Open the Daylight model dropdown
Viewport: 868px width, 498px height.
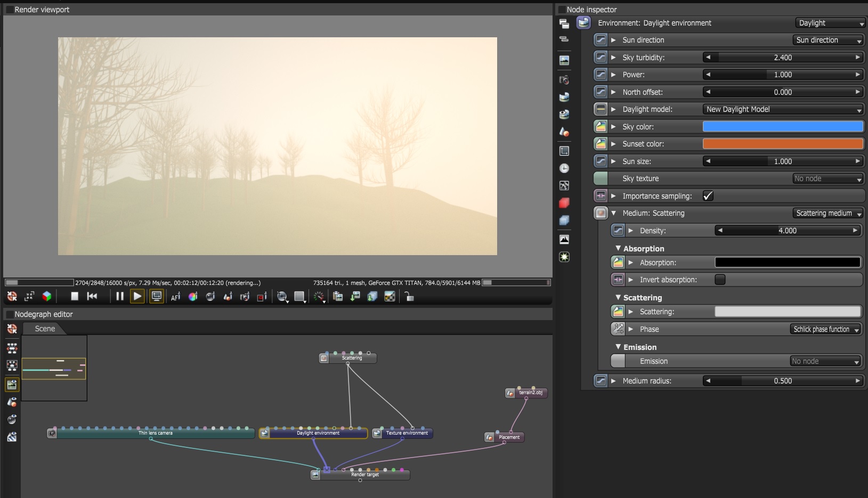pos(783,109)
